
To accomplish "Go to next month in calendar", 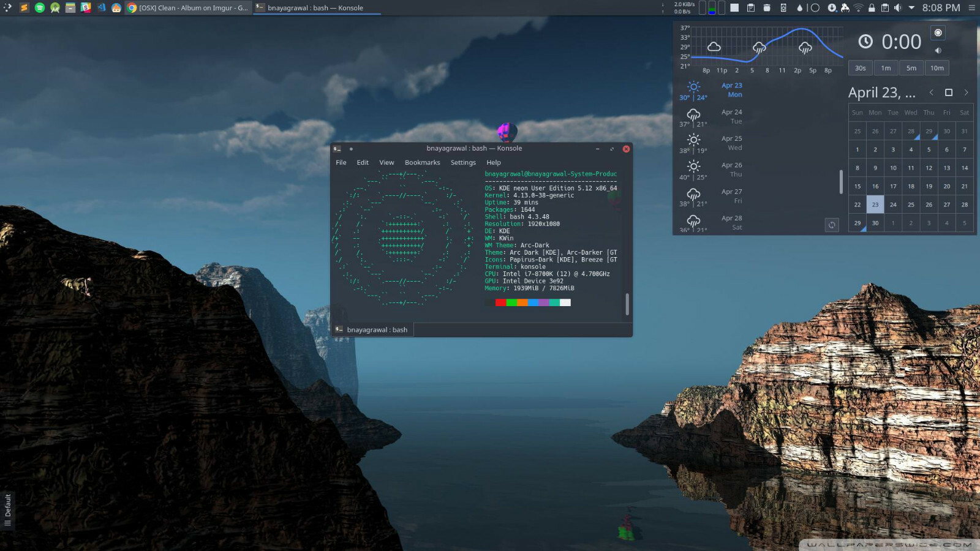I will [967, 92].
